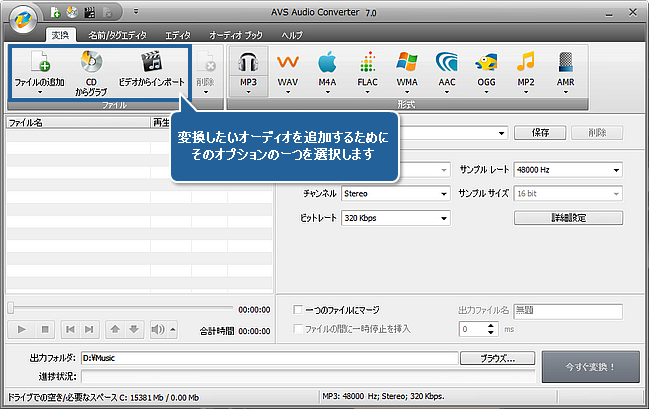Image resolution: width=649 pixels, height=409 pixels.
Task: Open the ビットレート 320 Kbps dropdown
Action: pyautogui.click(x=395, y=217)
